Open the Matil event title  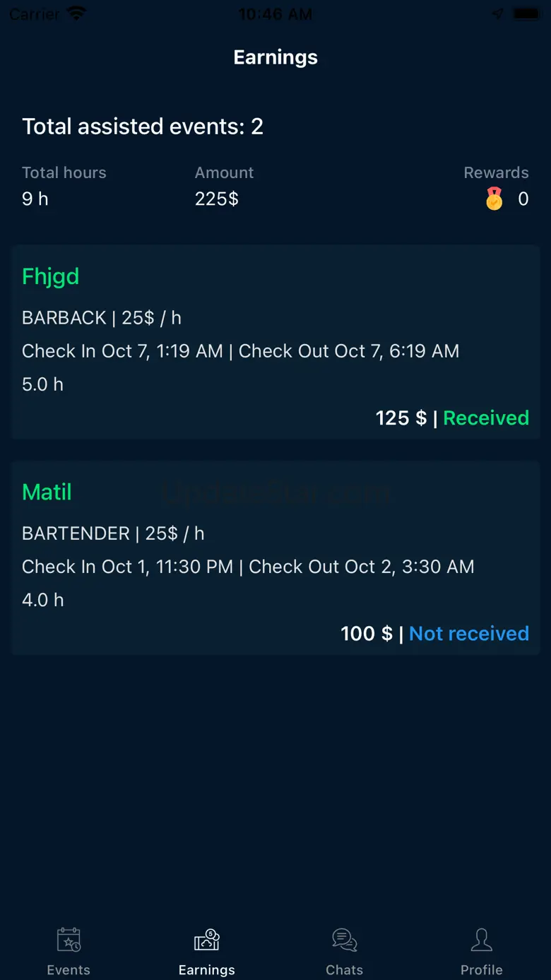pos(47,492)
